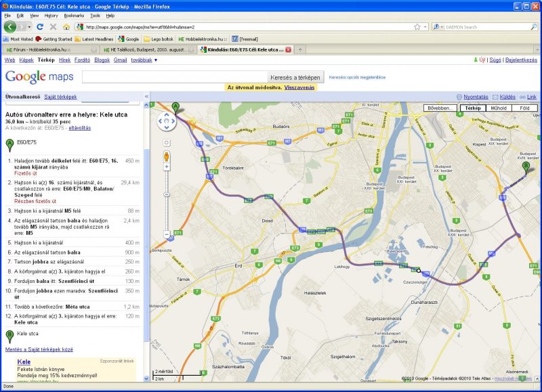Image resolution: width=542 pixels, height=392 pixels.
Task: Click direction step 3 Hajtson ki M5 felé
Action: click(x=73, y=211)
